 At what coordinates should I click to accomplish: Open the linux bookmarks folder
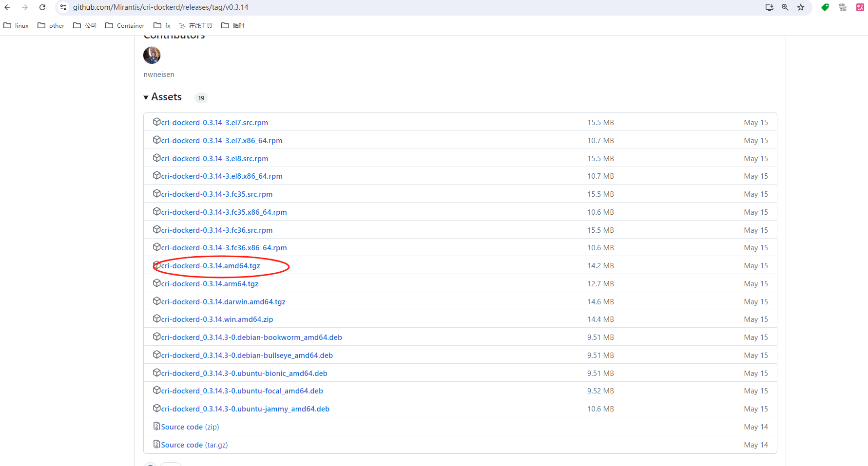point(17,25)
